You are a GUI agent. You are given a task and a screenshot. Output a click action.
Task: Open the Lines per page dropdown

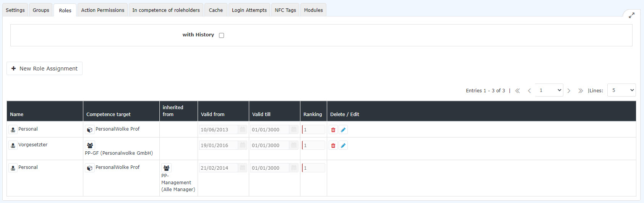point(621,90)
